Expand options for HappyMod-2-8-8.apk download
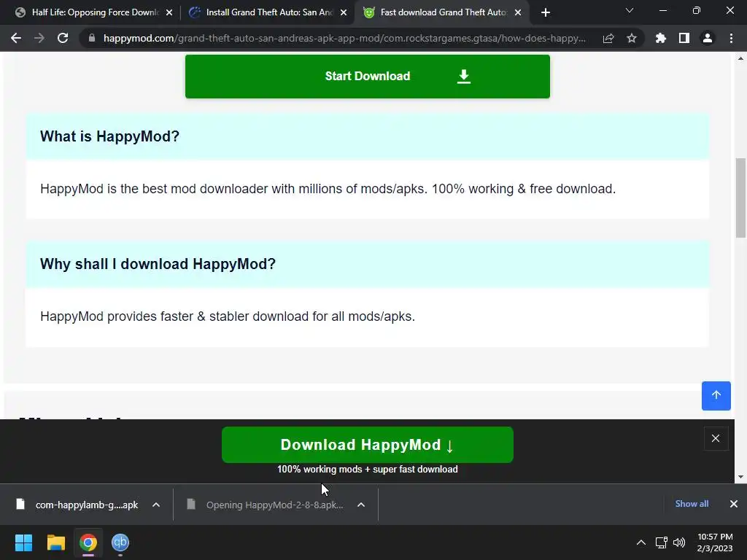 (361, 505)
